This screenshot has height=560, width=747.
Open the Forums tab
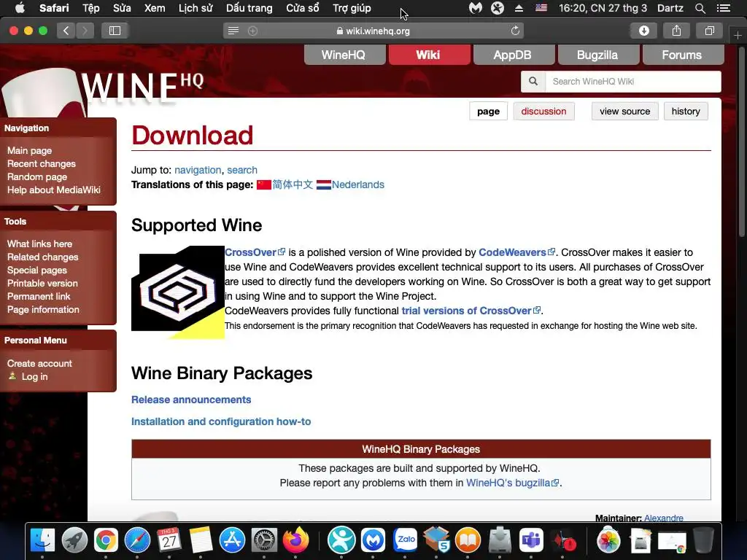tap(682, 55)
